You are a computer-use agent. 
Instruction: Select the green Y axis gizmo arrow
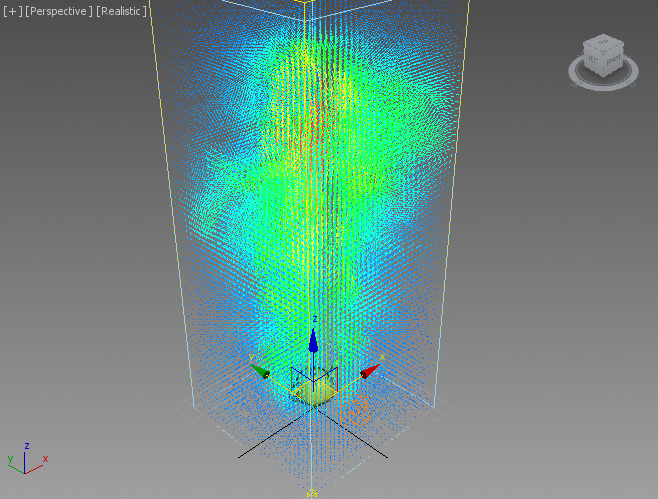(260, 371)
